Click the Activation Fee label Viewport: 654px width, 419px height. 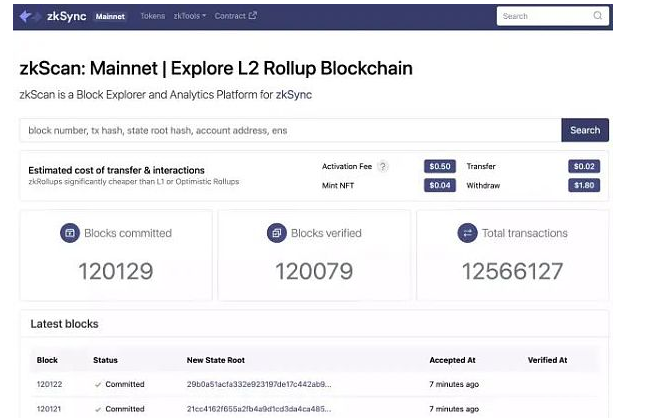(x=347, y=166)
